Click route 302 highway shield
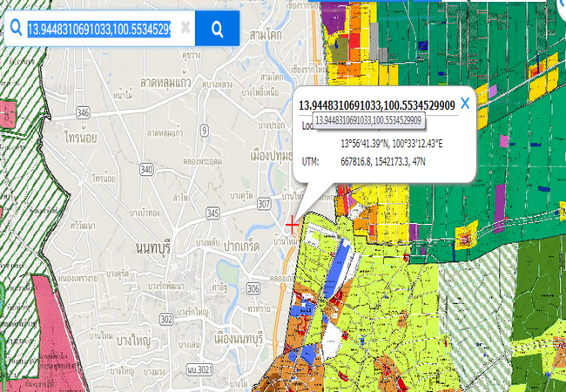 click(x=166, y=320)
